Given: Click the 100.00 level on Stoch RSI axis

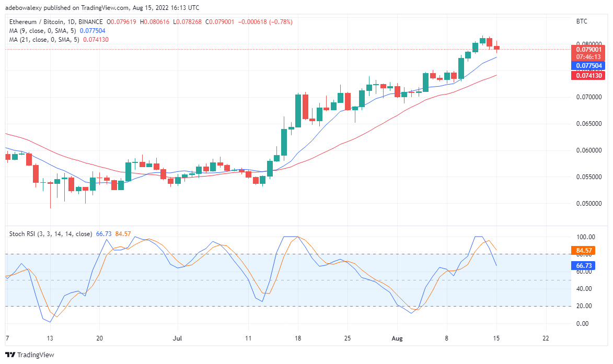Looking at the screenshot, I should click(x=586, y=237).
